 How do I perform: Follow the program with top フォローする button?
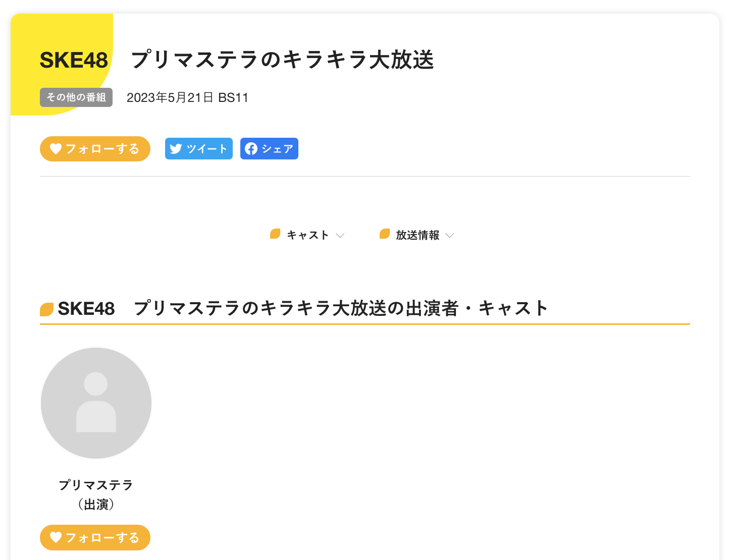[x=95, y=149]
